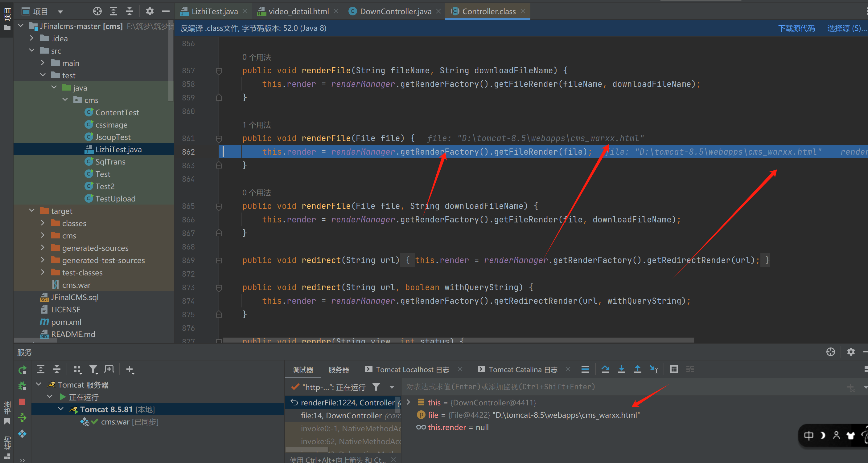Expand the generated-sources folder
The width and height of the screenshot is (868, 463).
pos(43,247)
